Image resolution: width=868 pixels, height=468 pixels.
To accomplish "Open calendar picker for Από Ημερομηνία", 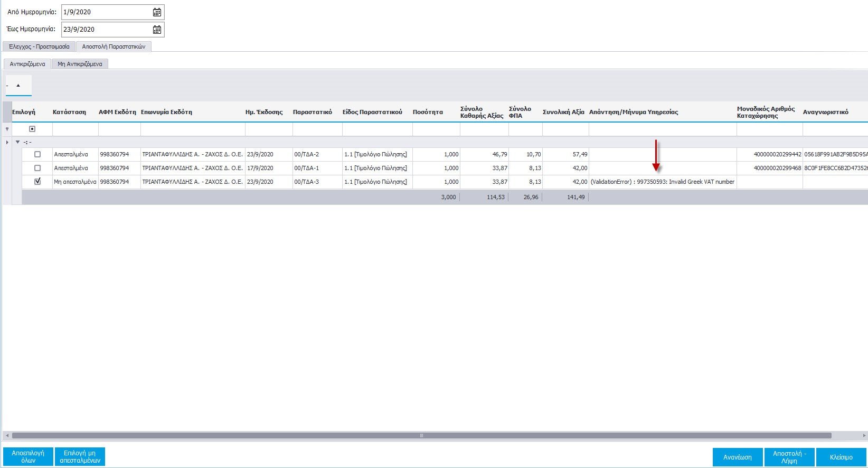I will tap(157, 12).
